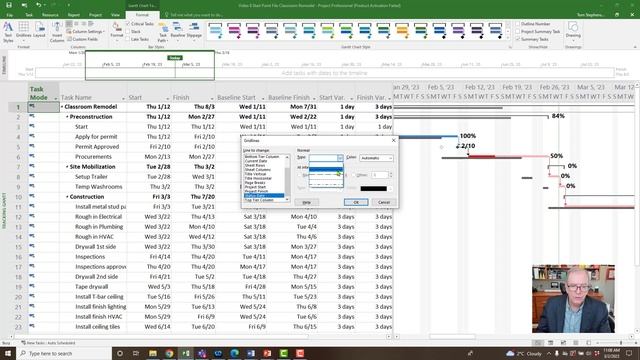Switch to the View ribbon tab
This screenshot has height=360, width=640.
[116, 15]
